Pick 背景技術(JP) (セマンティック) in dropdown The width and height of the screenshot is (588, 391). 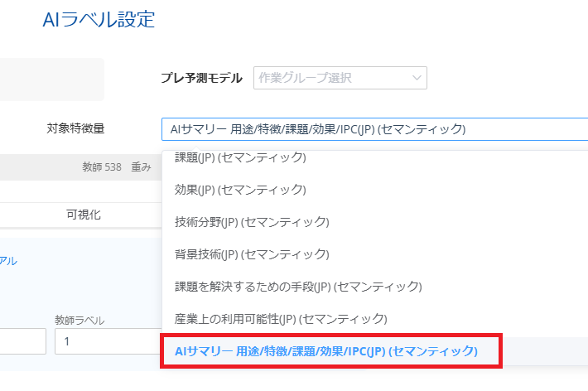[252, 254]
